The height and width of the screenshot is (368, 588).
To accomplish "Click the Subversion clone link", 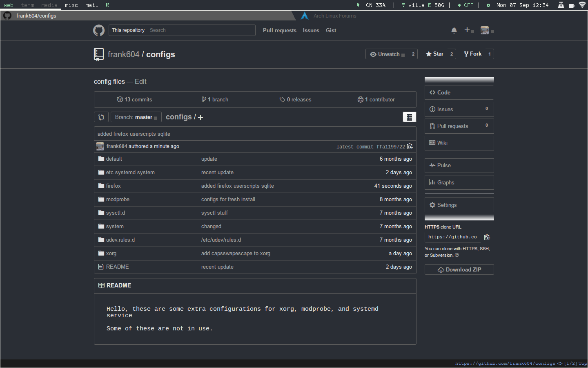I will (x=441, y=255).
